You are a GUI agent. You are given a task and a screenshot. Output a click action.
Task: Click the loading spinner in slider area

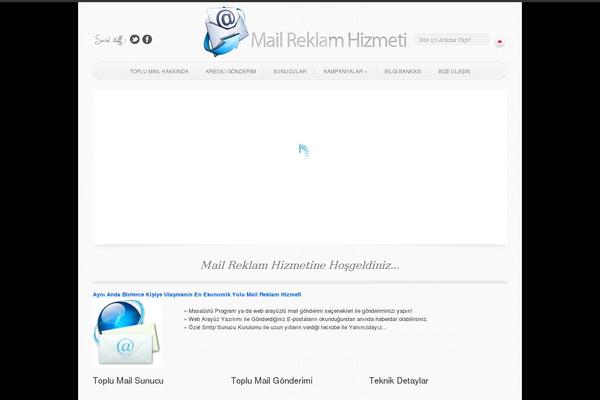[x=304, y=150]
